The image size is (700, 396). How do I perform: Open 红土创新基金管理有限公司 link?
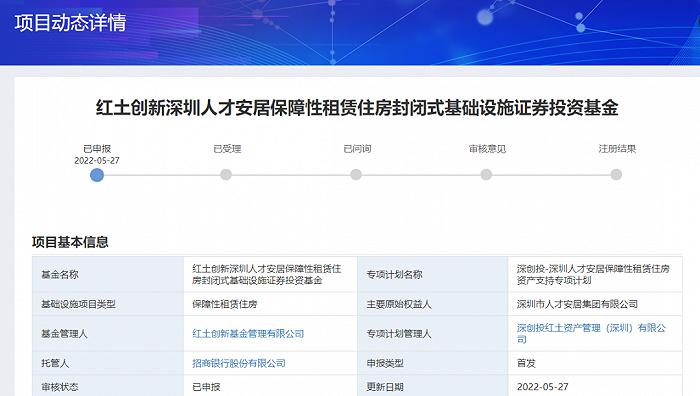248,333
